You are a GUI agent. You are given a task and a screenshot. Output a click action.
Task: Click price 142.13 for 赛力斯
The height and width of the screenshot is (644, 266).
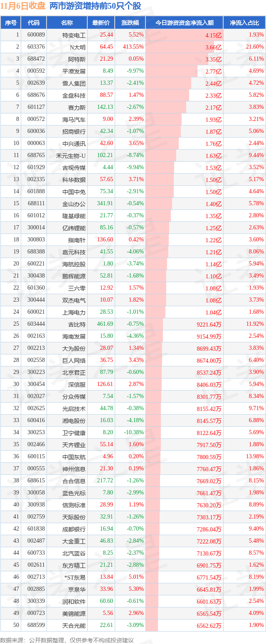click(x=105, y=107)
